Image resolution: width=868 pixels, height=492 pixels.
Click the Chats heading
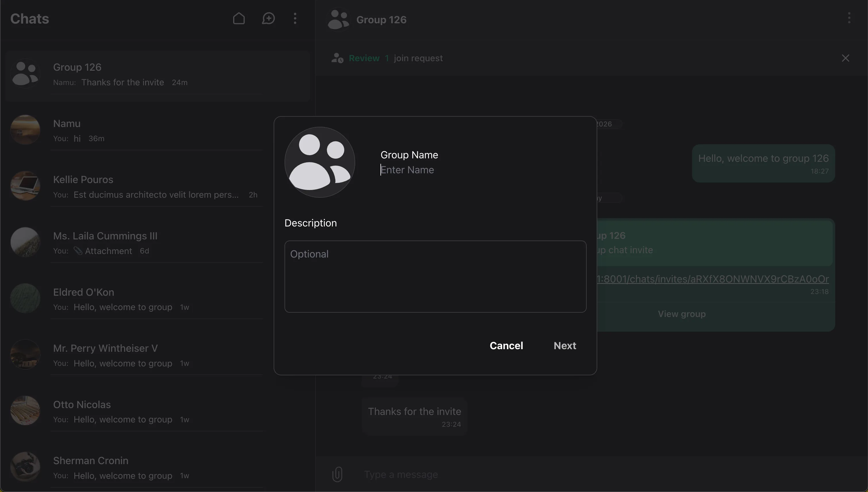click(x=30, y=19)
